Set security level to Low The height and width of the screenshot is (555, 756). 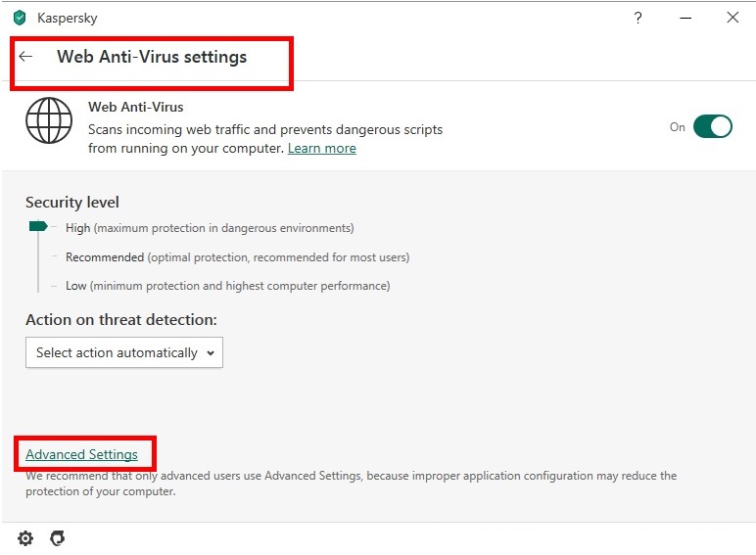click(76, 286)
